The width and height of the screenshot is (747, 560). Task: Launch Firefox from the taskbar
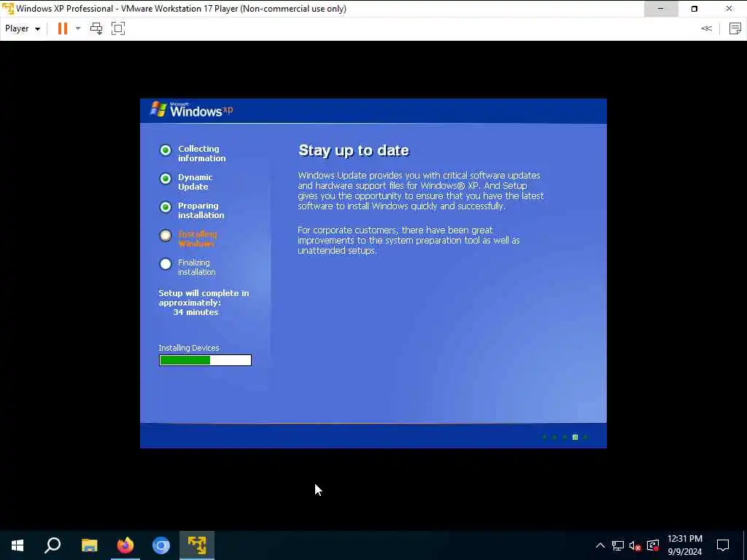point(125,545)
